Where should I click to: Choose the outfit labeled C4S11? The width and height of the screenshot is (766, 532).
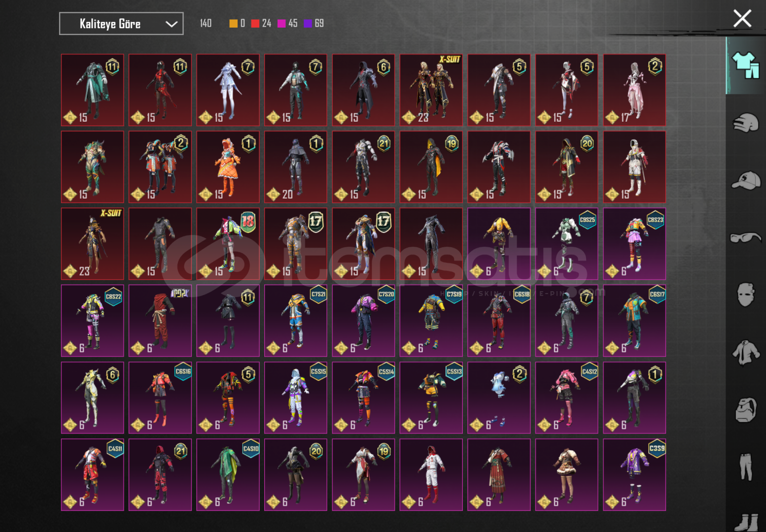point(93,474)
